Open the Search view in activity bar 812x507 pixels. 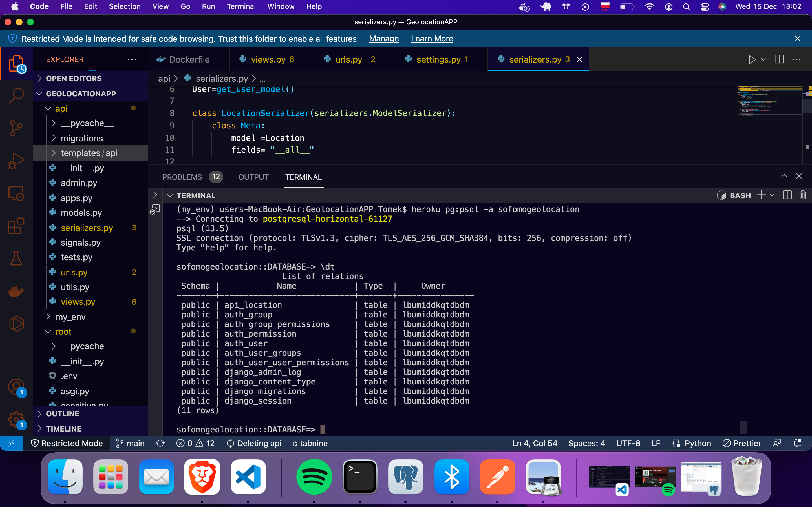tap(16, 95)
